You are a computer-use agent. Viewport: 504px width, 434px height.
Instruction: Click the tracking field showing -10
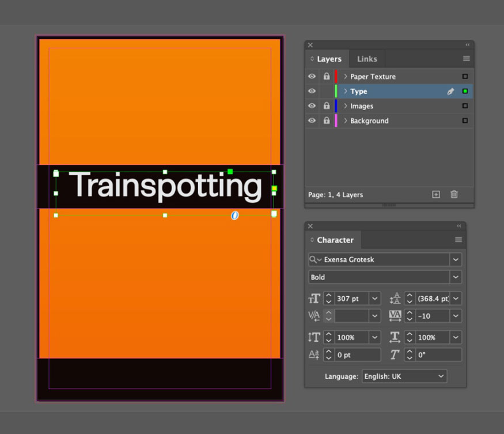tap(433, 316)
